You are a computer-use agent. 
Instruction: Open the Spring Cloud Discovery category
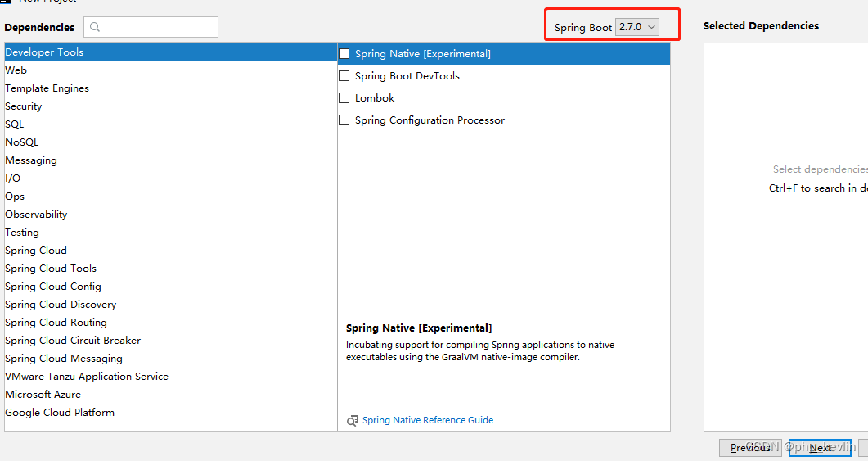tap(170, 304)
